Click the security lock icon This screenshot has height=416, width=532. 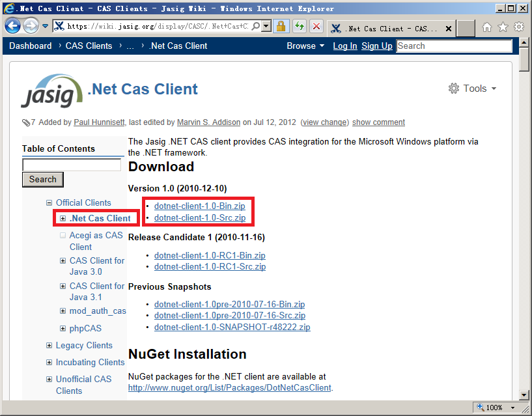[281, 26]
